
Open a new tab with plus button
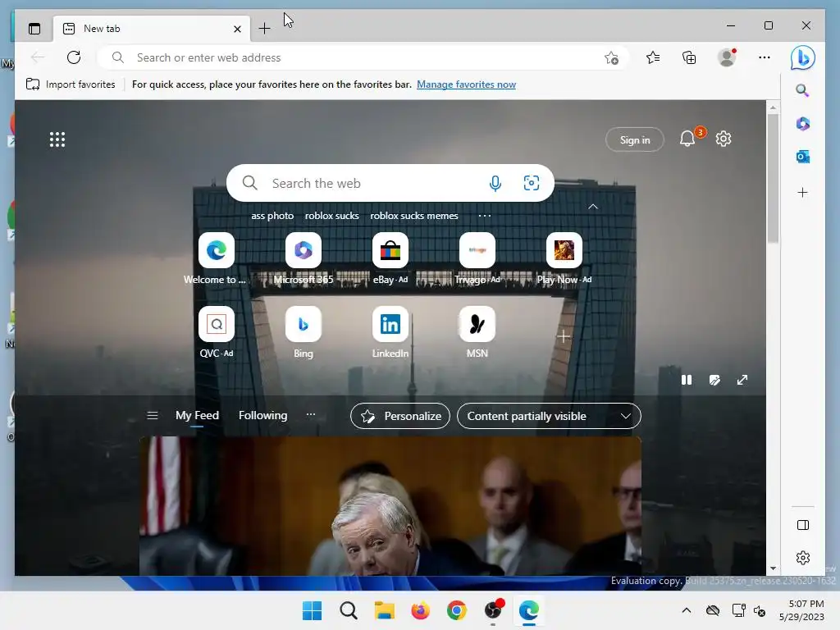coord(264,29)
